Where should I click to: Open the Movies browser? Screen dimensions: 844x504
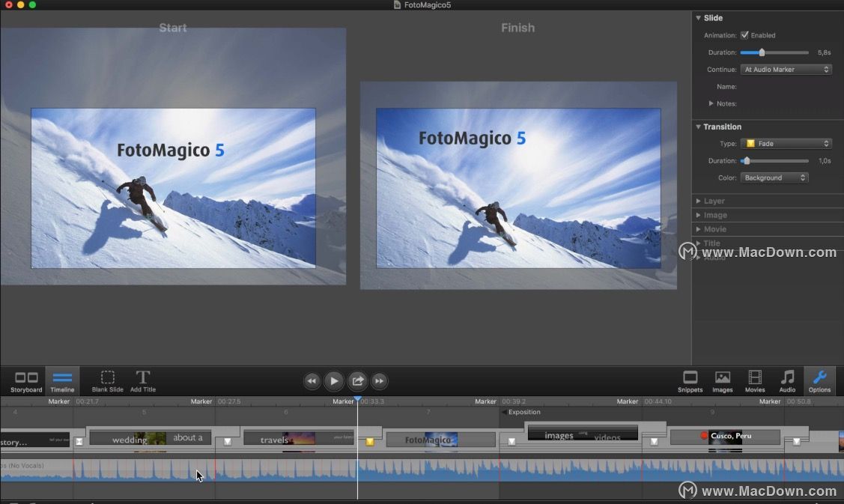[755, 381]
